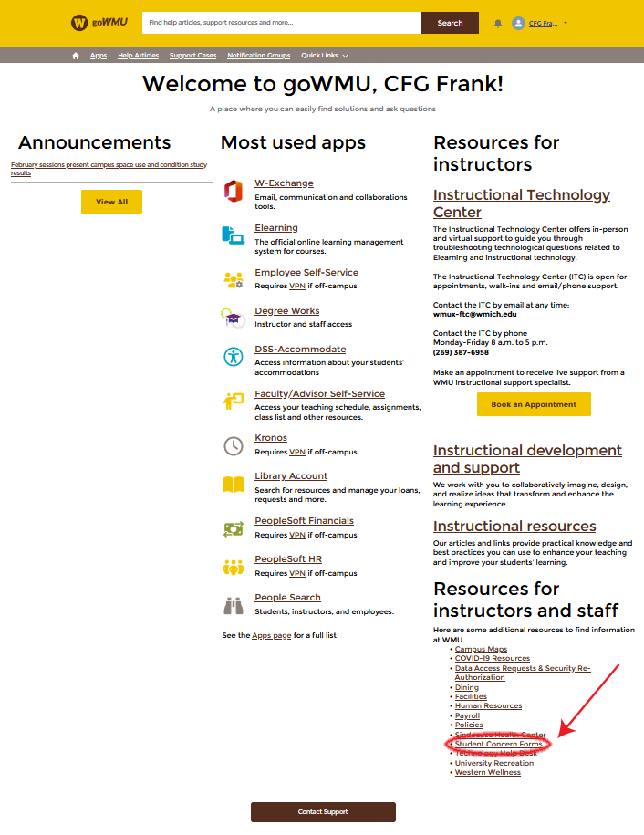The image size is (644, 835).
Task: Click the goWMU logo icon
Action: [x=79, y=23]
